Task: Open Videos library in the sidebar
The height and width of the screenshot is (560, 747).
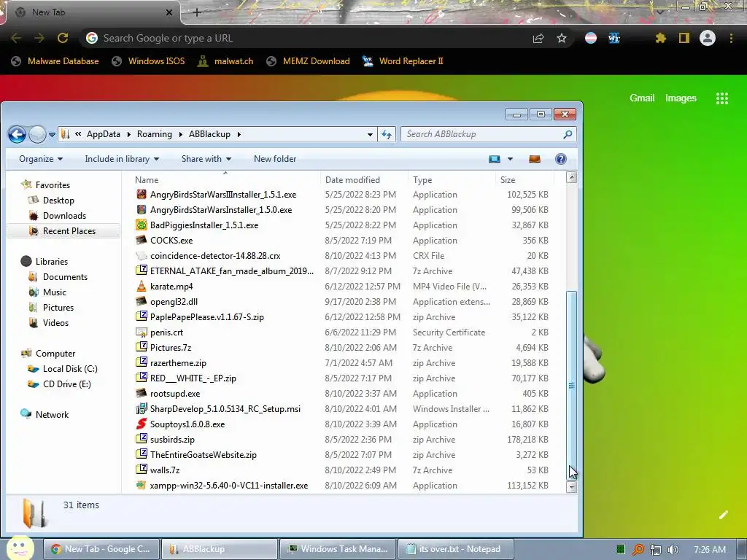Action: pyautogui.click(x=55, y=323)
